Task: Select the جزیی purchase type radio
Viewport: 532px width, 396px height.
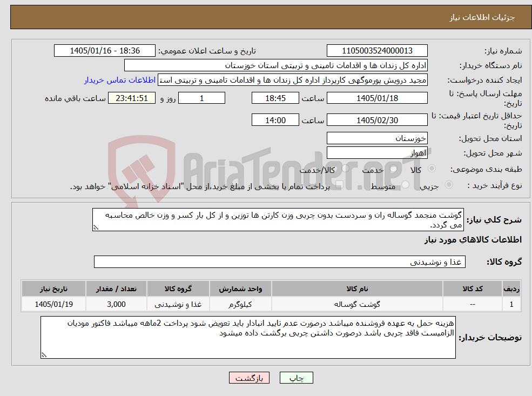Action: point(448,185)
